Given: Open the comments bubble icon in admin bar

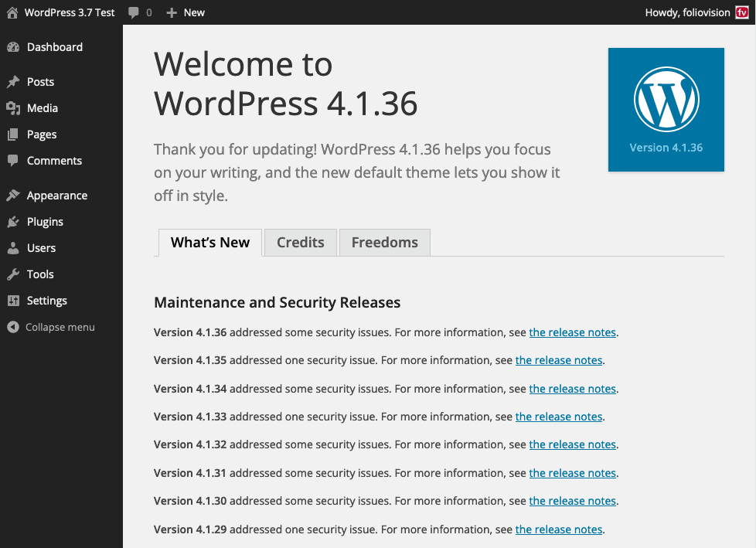Looking at the screenshot, I should point(134,13).
